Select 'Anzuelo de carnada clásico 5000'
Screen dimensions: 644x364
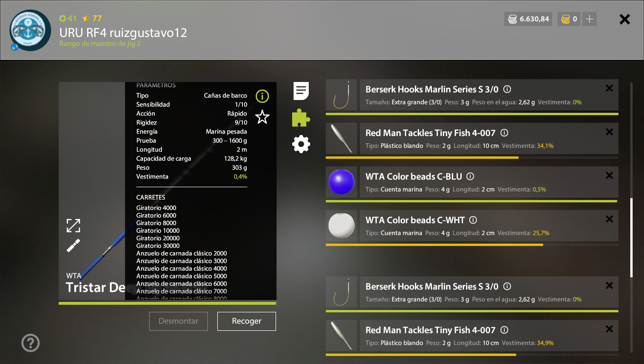click(182, 276)
